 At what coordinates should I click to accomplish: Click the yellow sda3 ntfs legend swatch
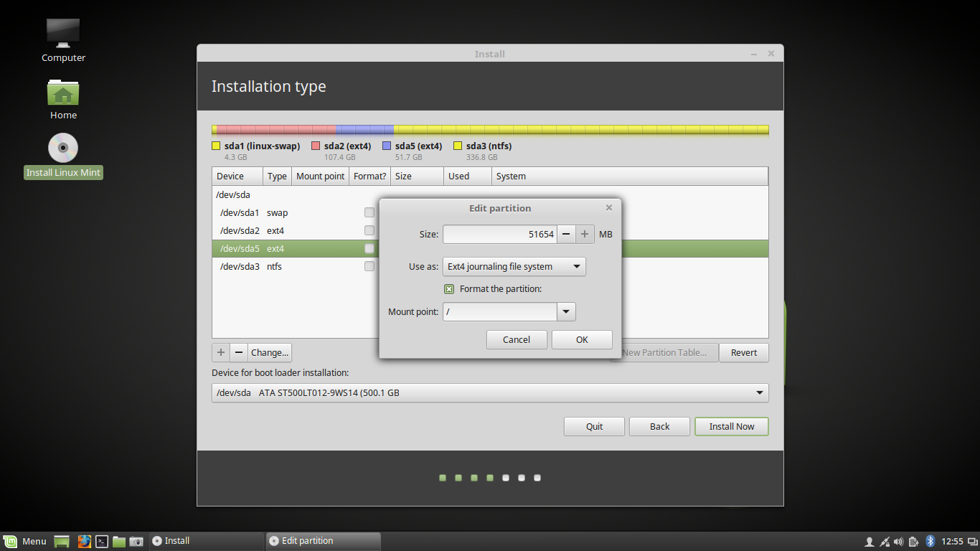(458, 146)
